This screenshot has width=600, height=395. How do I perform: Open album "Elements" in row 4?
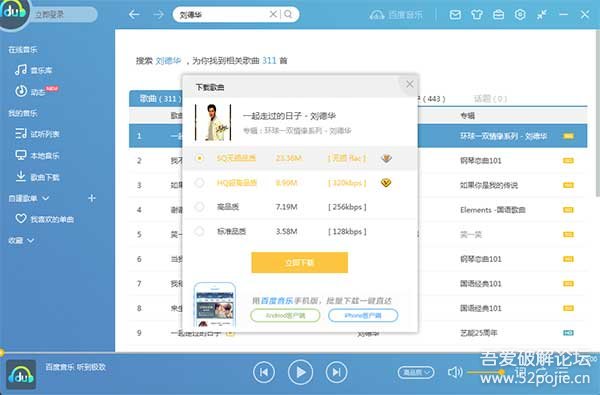492,210
